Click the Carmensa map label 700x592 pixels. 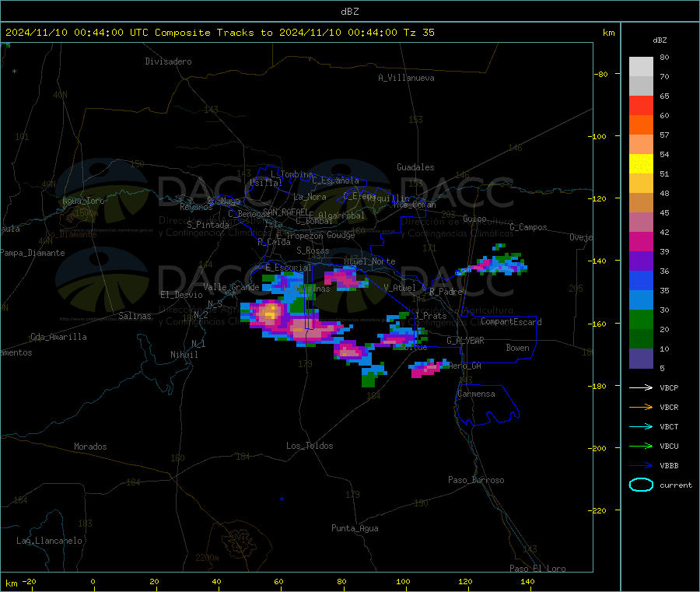click(476, 394)
